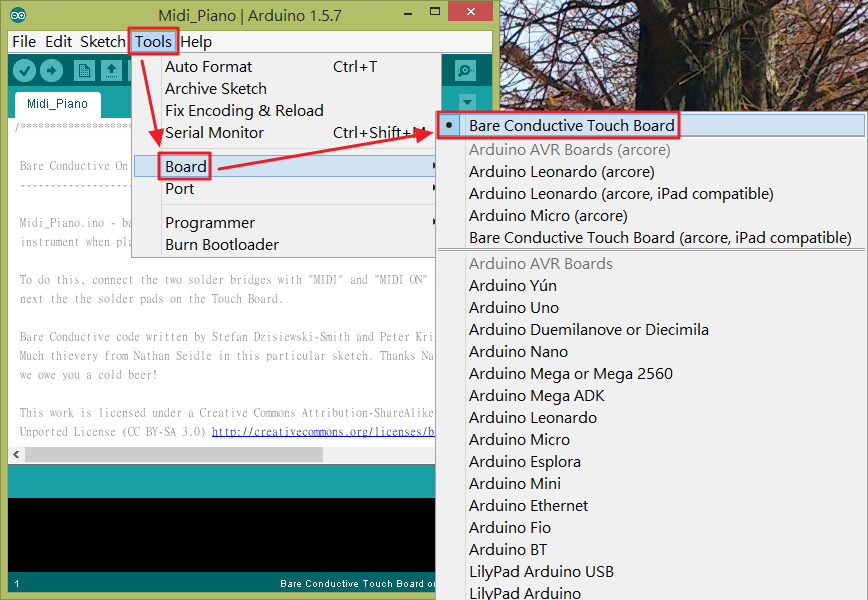The image size is (868, 600).
Task: Click the line starting 'To do this, connect'
Action: click(x=226, y=280)
